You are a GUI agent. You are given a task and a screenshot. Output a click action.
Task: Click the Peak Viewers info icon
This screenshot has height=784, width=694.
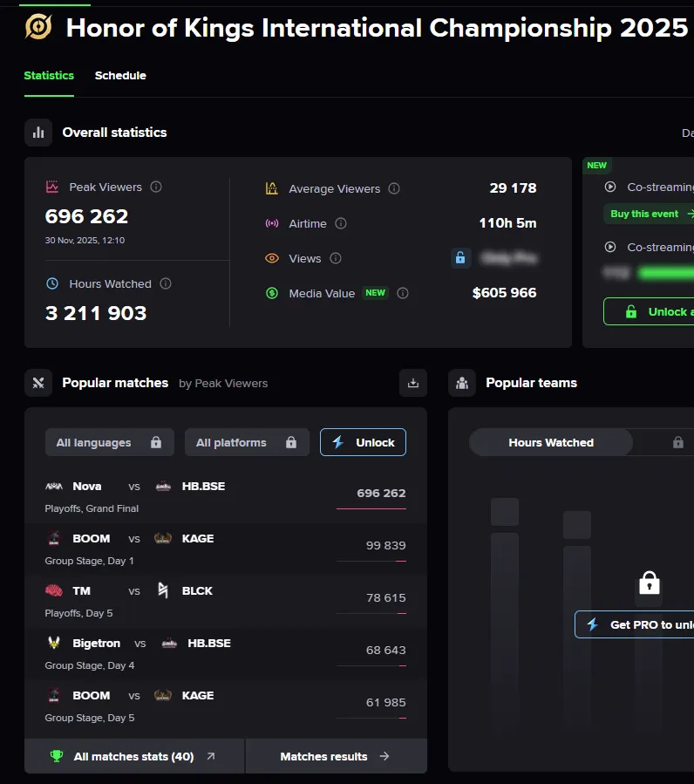[156, 187]
